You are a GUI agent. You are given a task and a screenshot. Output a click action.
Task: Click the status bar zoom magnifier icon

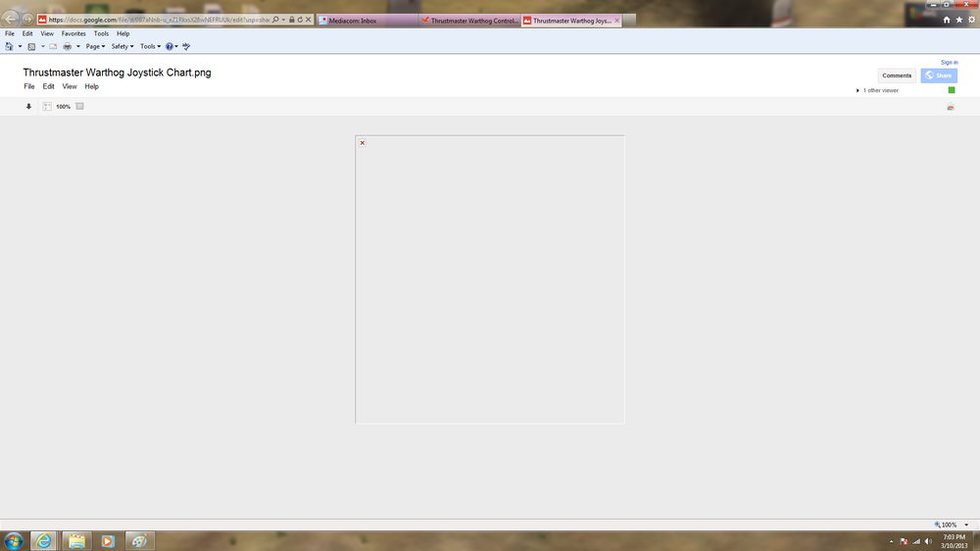[937, 525]
